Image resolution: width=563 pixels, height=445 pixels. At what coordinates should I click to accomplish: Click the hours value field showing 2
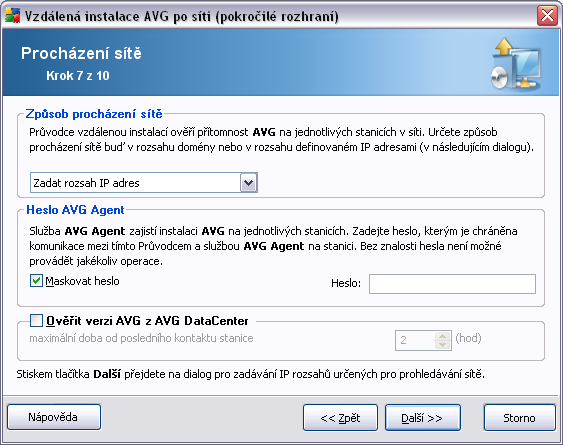click(x=415, y=340)
